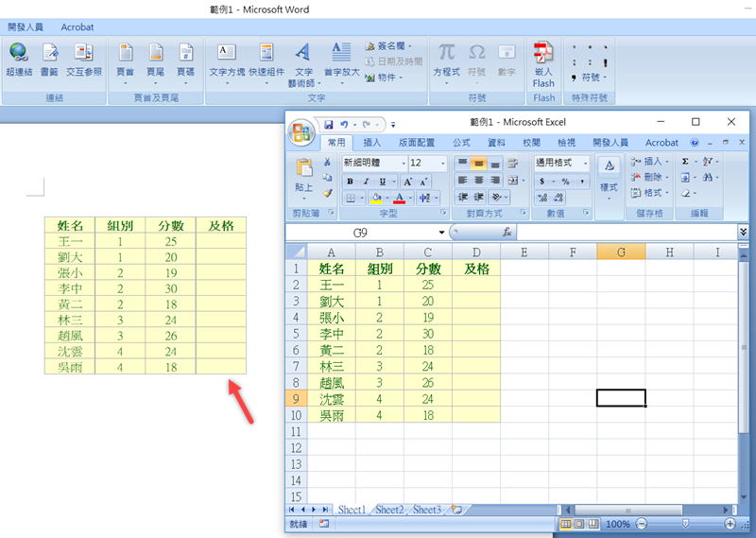This screenshot has height=538, width=756.
Task: Cut selection in Excel
Action: tap(327, 162)
